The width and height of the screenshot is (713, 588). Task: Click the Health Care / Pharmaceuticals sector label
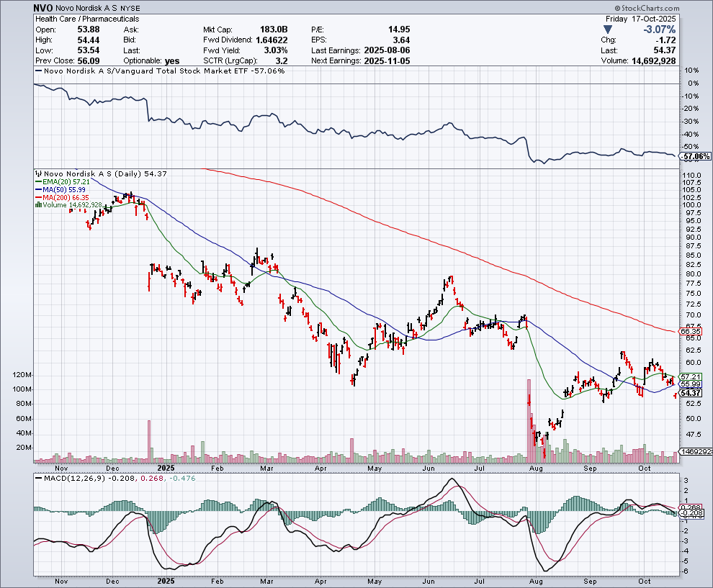click(x=87, y=19)
